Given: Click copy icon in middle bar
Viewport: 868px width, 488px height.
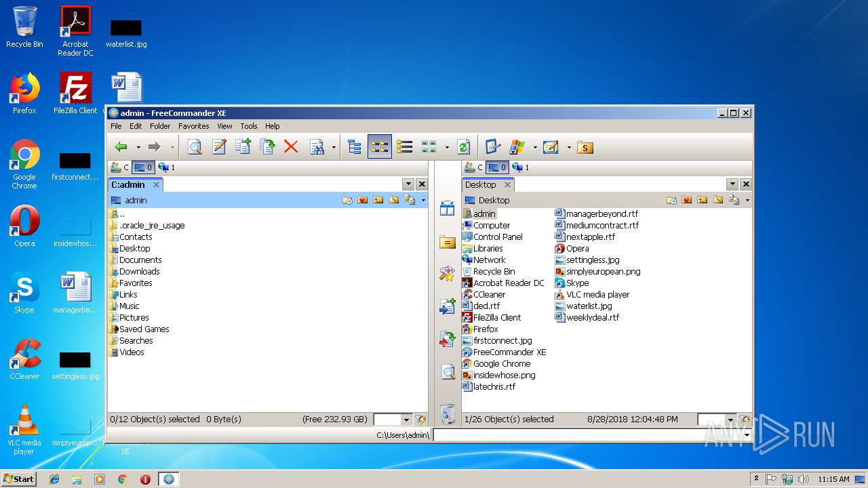Looking at the screenshot, I should pos(448,306).
